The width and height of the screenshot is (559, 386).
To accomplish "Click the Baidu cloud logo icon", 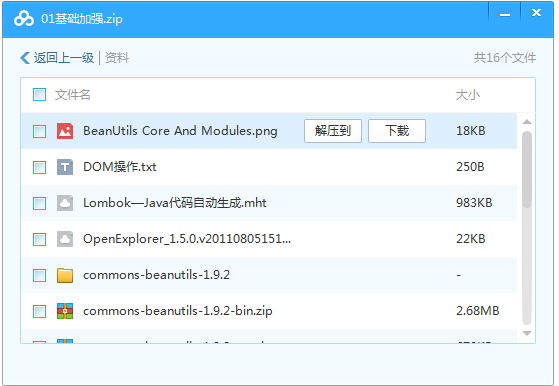I will (24, 19).
